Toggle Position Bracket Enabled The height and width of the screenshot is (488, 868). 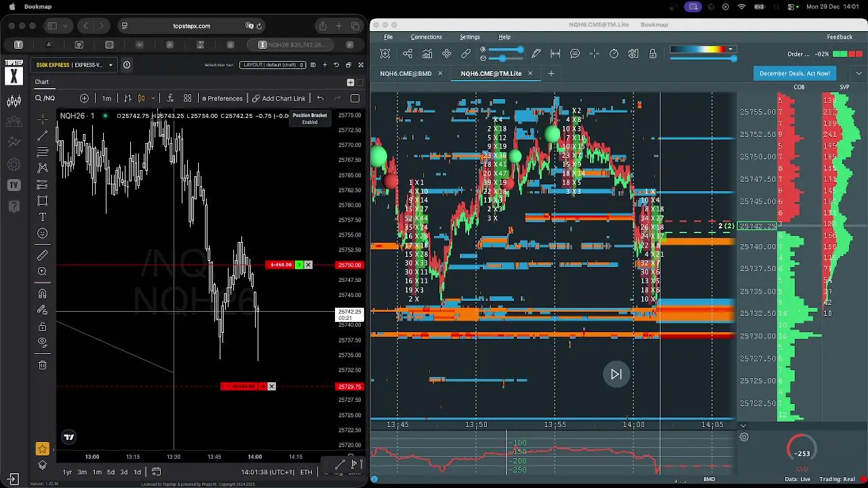pos(310,119)
